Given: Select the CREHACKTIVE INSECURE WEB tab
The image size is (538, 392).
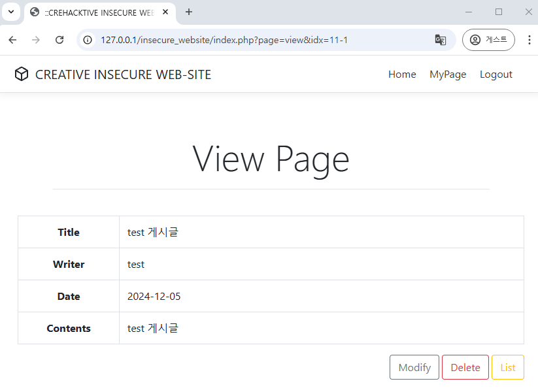Looking at the screenshot, I should coord(99,13).
